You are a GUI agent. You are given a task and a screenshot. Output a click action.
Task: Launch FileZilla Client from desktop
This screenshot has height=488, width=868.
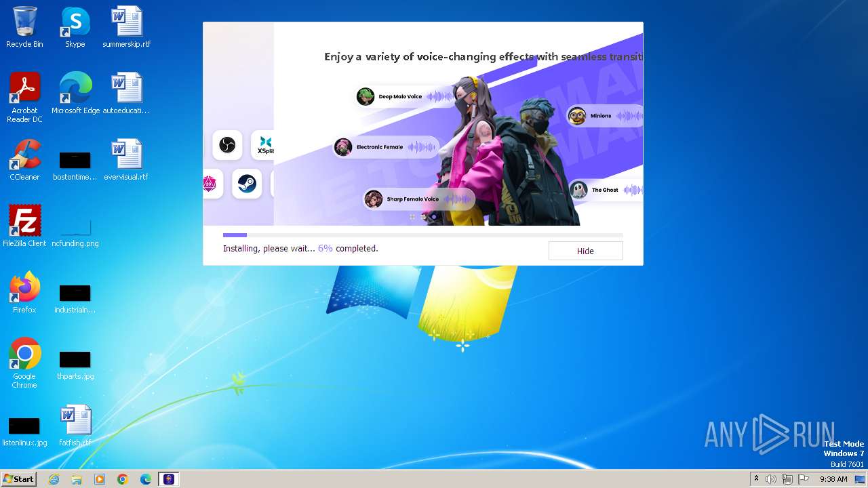[x=24, y=226]
